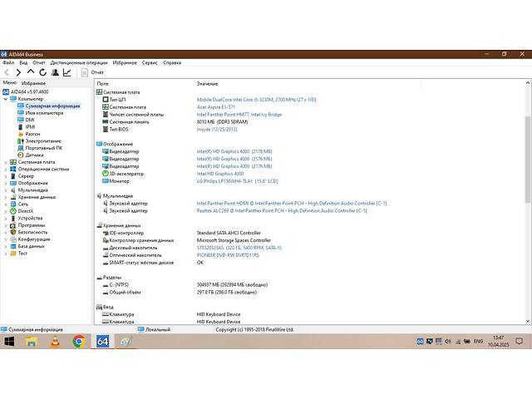
Task: Open the ST9320325AS disk drive link
Action: click(239, 248)
